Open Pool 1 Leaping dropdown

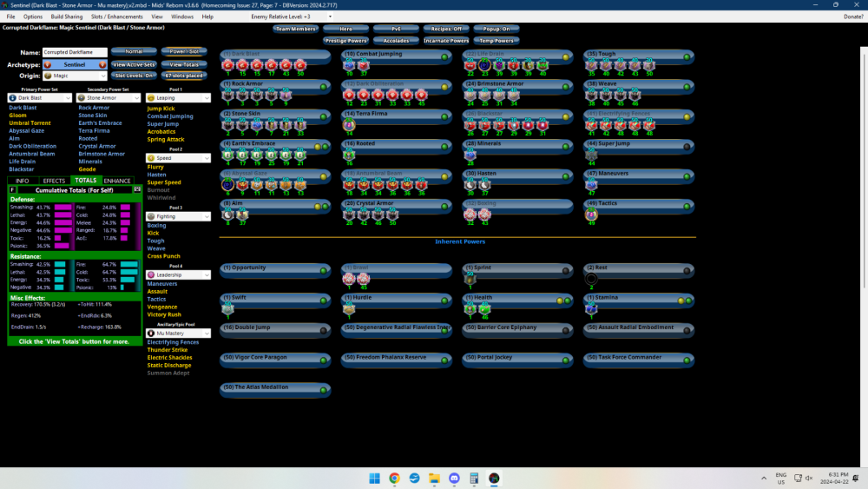pyautogui.click(x=178, y=98)
